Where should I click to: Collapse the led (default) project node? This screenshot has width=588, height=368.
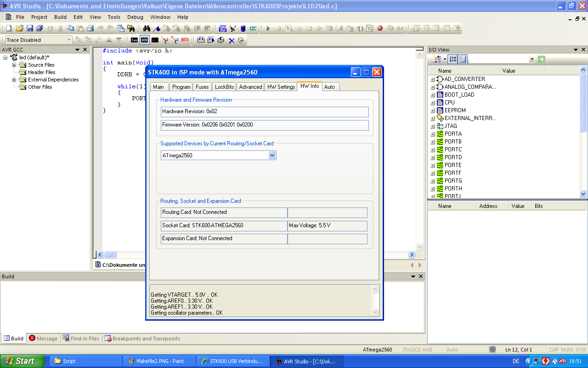tap(6, 57)
